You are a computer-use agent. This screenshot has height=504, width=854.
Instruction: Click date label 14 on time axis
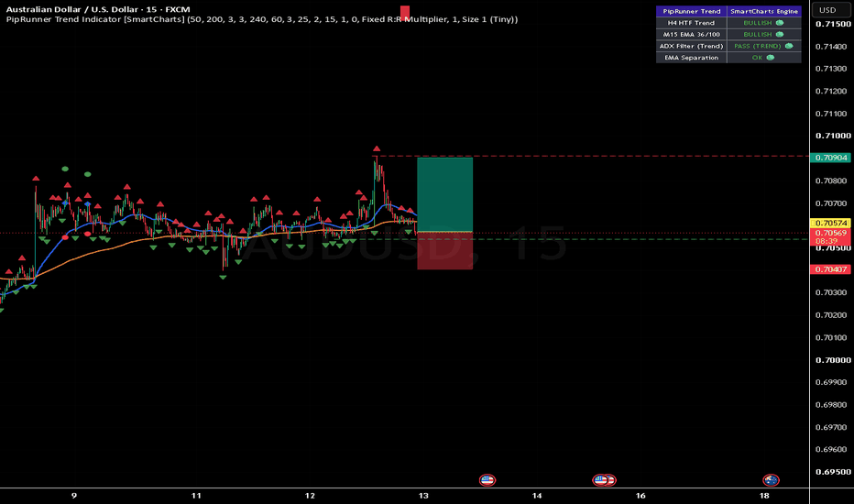[x=537, y=496]
